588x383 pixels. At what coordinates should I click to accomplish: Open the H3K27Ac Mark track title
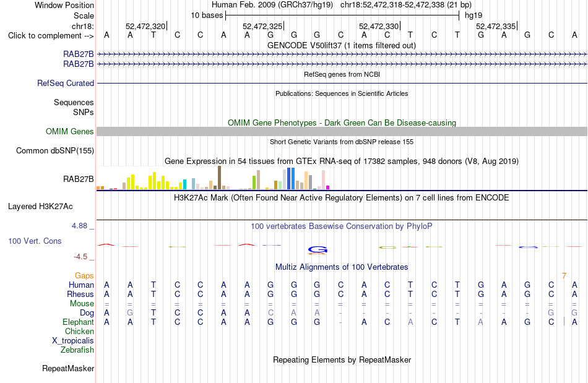[342, 197]
